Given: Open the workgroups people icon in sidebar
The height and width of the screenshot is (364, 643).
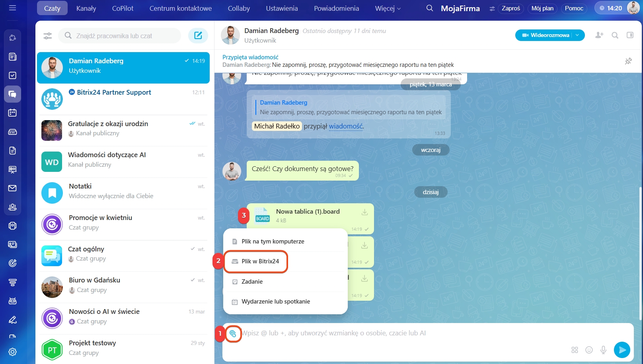Looking at the screenshot, I should click(x=12, y=207).
